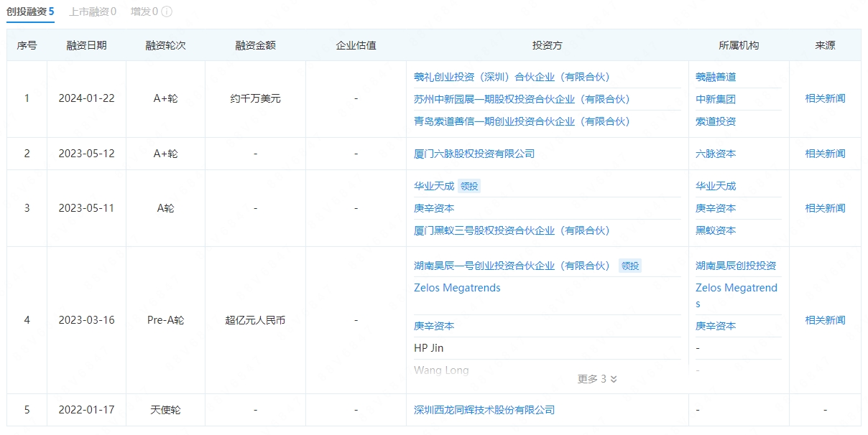
Task: Open 相关新闻 for 2024-01-22 round
Action: 825,99
